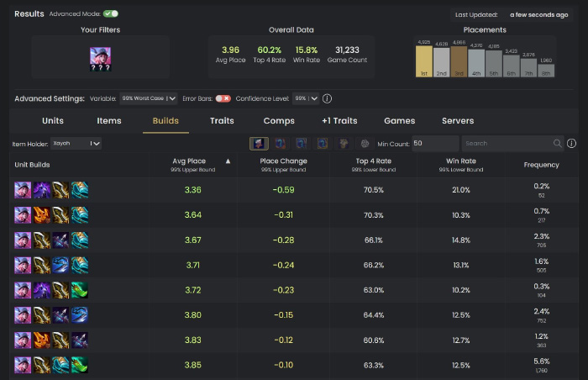Image resolution: width=588 pixels, height=380 pixels.
Task: Enable the Error Bars toggle
Action: click(x=223, y=98)
